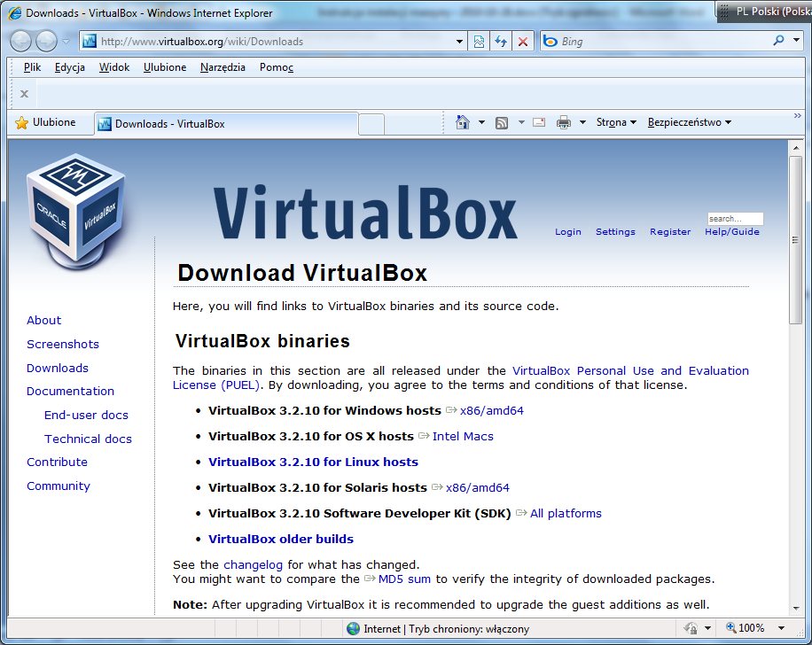812x645 pixels.
Task: Close the toolbar with the X button
Action: click(24, 94)
